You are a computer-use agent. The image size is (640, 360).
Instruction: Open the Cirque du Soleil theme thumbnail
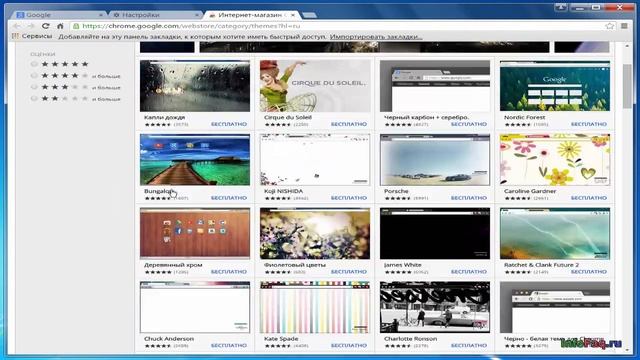pos(315,86)
